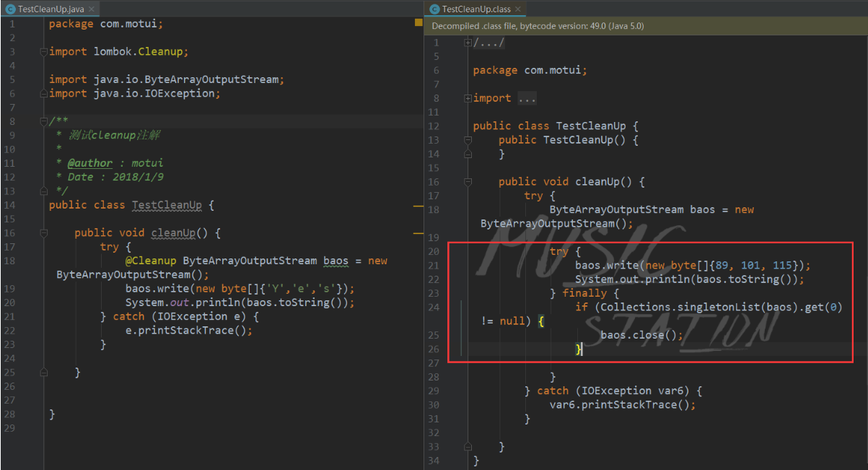
Task: Click 'Collections.singletonList(baos)' expression
Action: coord(696,308)
